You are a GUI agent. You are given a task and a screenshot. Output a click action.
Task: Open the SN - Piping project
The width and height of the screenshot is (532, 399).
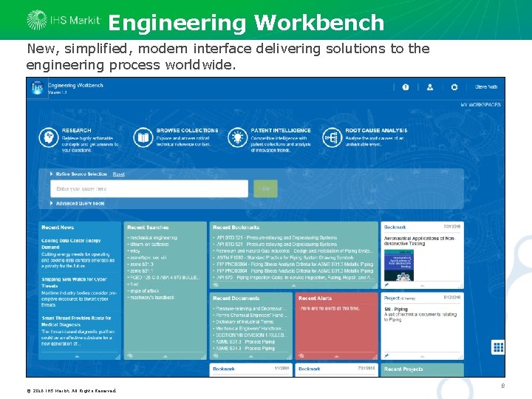click(x=396, y=309)
